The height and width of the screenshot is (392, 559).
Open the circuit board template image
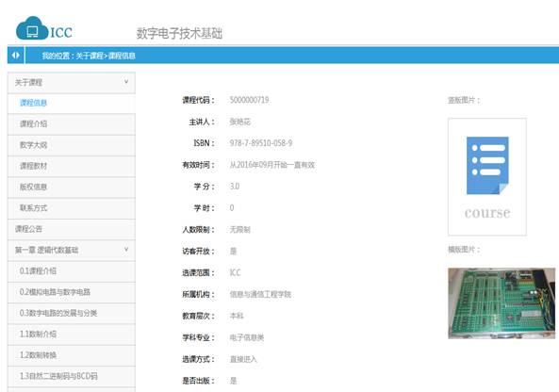pos(501,303)
